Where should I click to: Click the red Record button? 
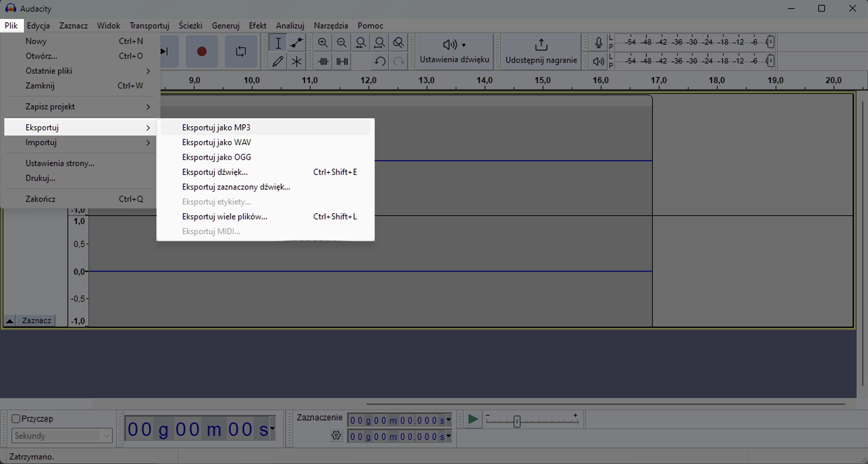tap(201, 51)
